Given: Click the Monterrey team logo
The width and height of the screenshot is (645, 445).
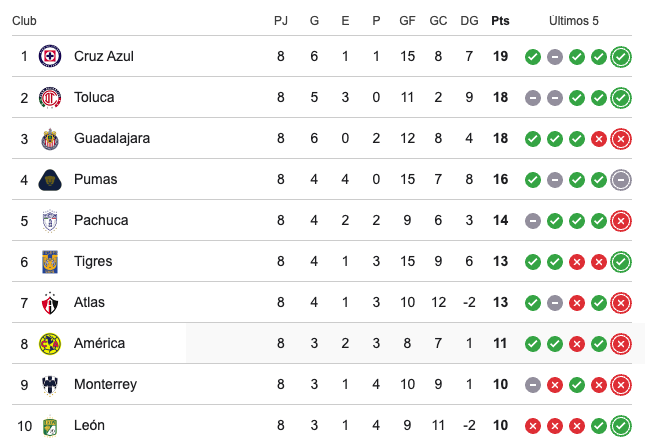Looking at the screenshot, I should (x=49, y=384).
